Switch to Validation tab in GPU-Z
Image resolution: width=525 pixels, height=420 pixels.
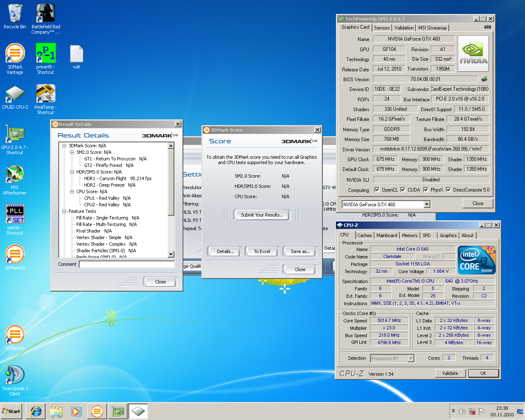404,28
